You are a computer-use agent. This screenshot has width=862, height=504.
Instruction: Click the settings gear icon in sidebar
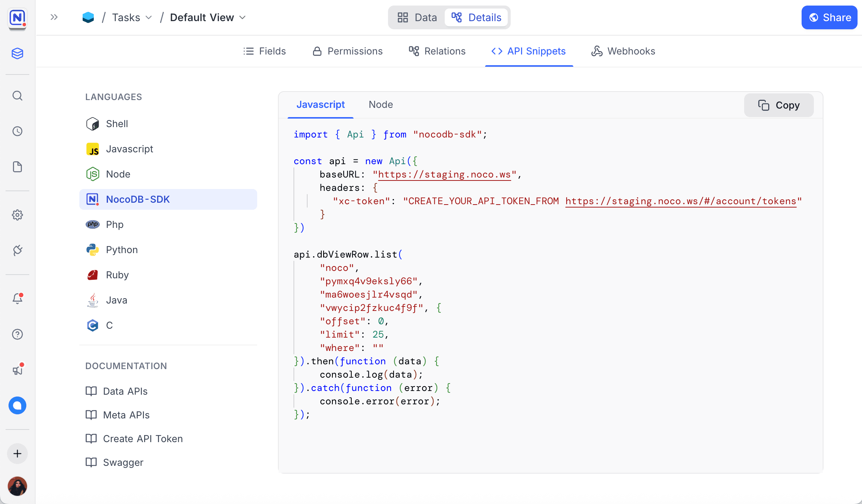(17, 215)
